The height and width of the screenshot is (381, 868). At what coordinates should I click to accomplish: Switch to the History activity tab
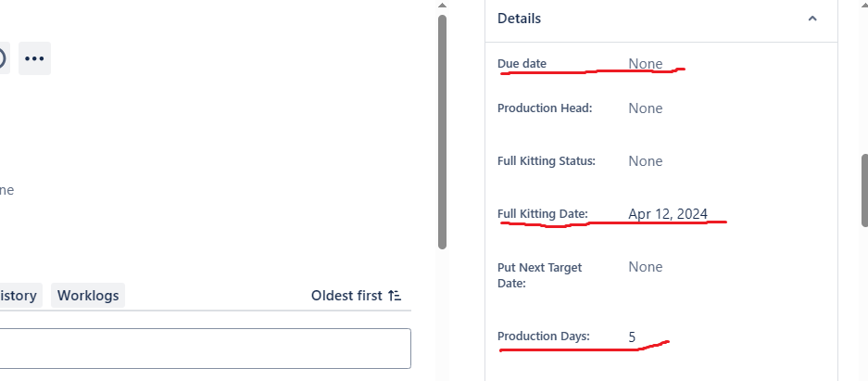[x=19, y=295]
